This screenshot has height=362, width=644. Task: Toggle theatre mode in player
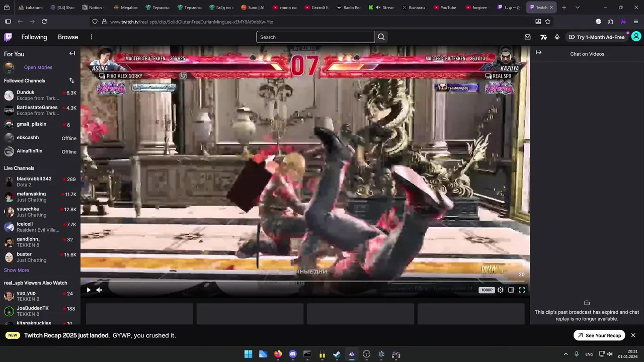pos(511,290)
